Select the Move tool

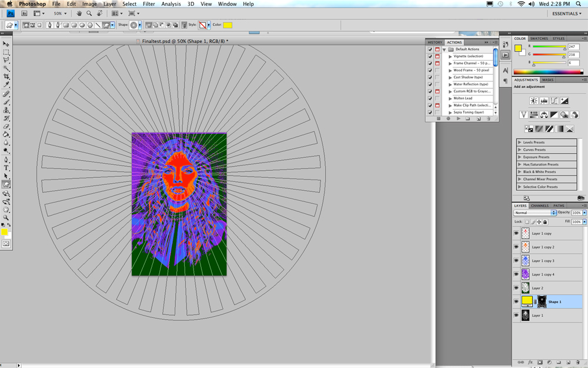(6, 44)
